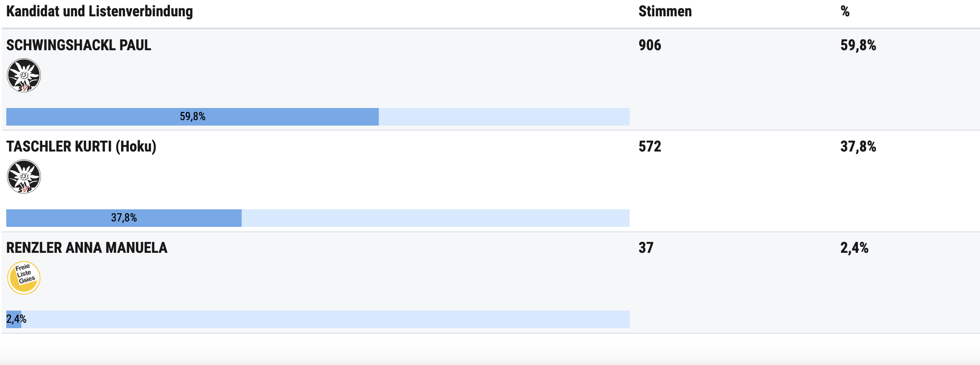
Task: Click the dark filled part of Taschler's bar
Action: coord(124,218)
